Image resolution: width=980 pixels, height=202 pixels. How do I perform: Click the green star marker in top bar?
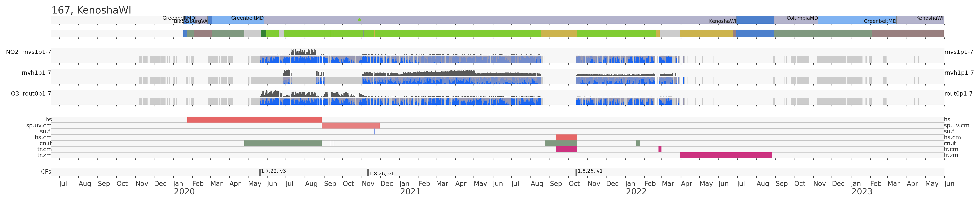coord(359,20)
